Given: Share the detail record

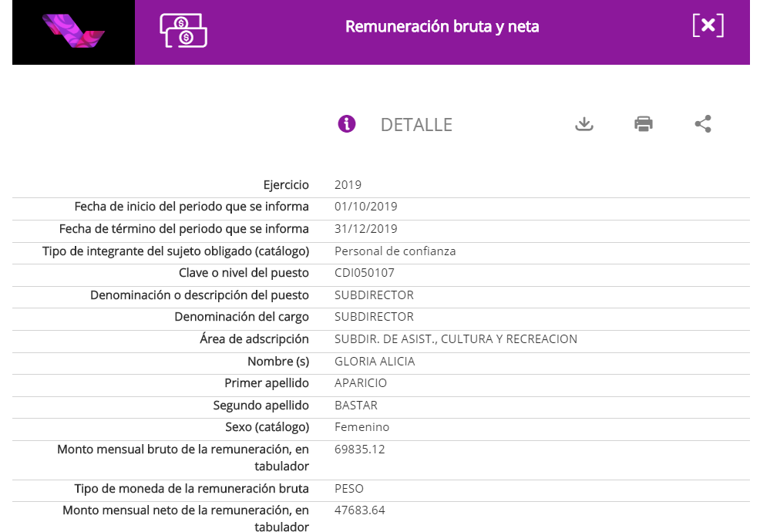Looking at the screenshot, I should (703, 124).
